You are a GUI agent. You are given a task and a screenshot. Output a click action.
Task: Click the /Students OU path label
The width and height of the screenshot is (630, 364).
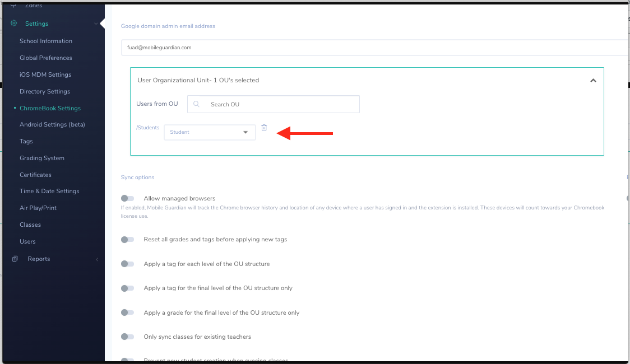click(148, 128)
